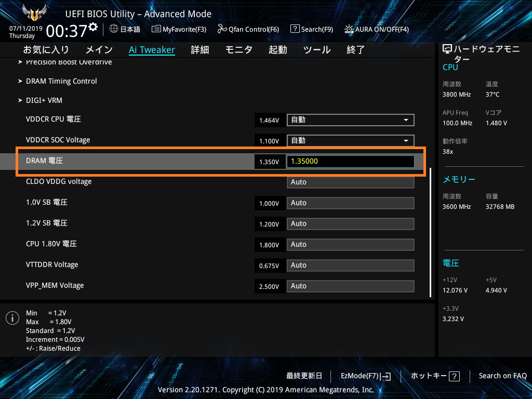Screen dimensions: 532x399
Task: Click DRAM 電圧 value field 1.35000
Action: (x=351, y=161)
